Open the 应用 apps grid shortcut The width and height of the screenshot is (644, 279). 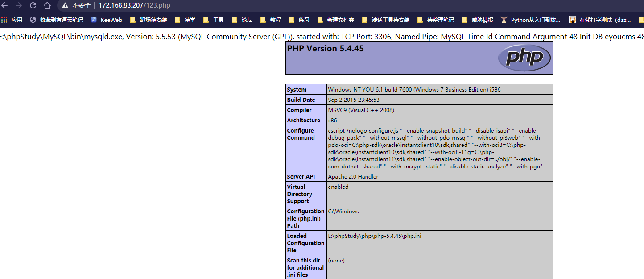tap(12, 20)
